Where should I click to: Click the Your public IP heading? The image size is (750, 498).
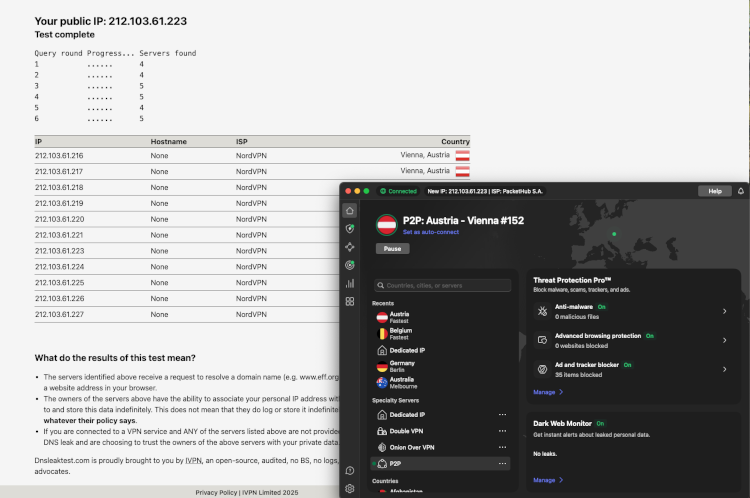(x=110, y=21)
